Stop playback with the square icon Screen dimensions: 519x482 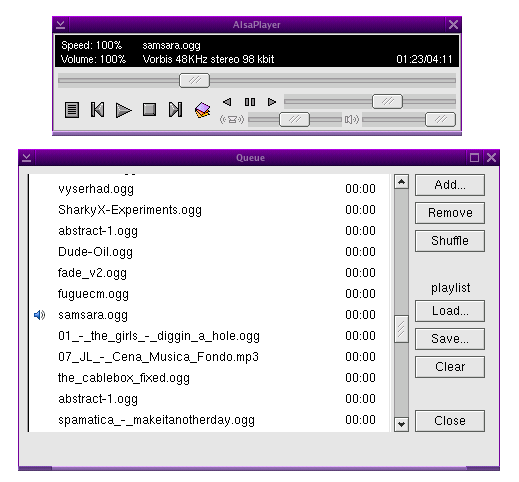pyautogui.click(x=149, y=109)
